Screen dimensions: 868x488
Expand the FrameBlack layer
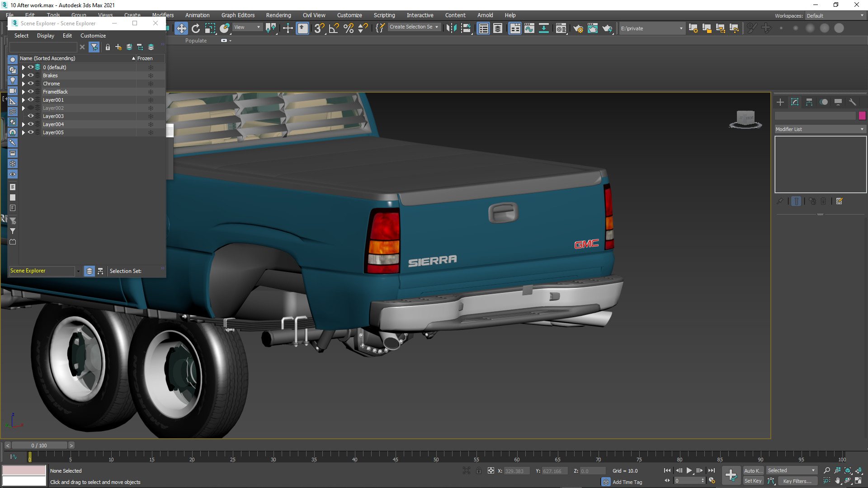pyautogui.click(x=23, y=92)
